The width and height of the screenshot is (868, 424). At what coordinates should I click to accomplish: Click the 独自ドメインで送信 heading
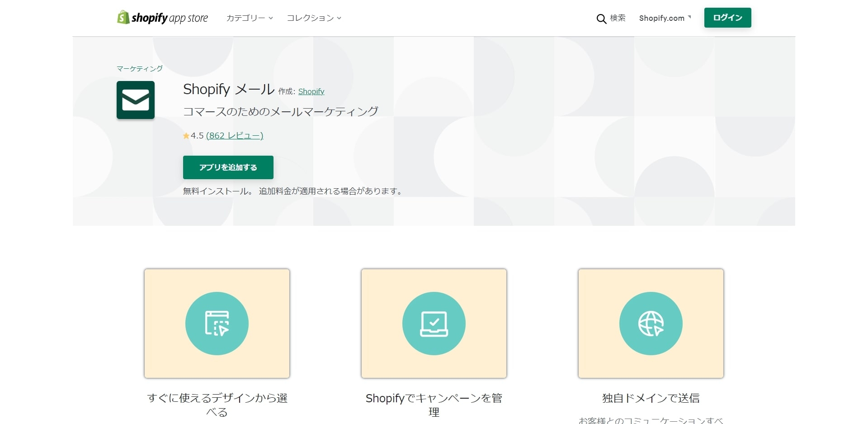click(651, 398)
